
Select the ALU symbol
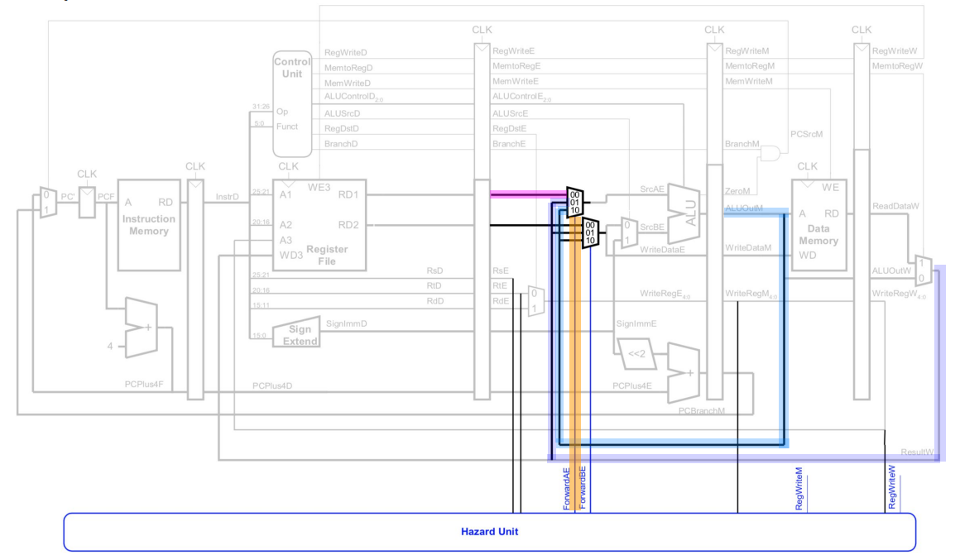[x=684, y=208]
